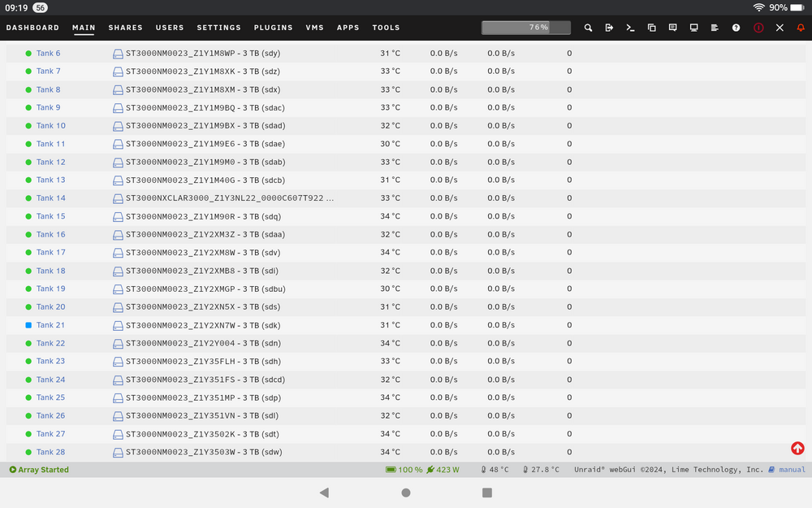Tap the Android recent apps square button
Image resolution: width=812 pixels, height=508 pixels.
[486, 493]
